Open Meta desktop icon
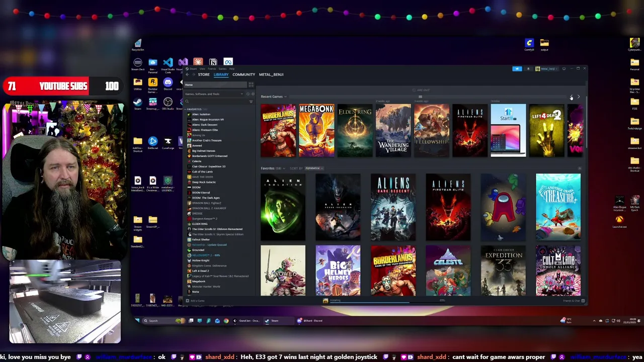Screen dimensions: 644x362 (x=228, y=62)
